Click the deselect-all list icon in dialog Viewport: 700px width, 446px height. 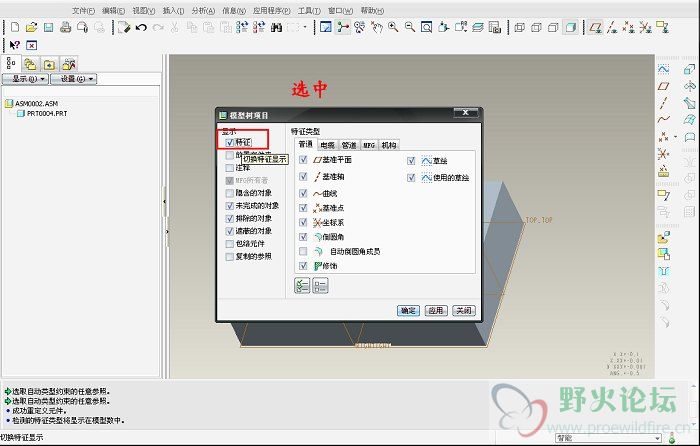tap(320, 285)
